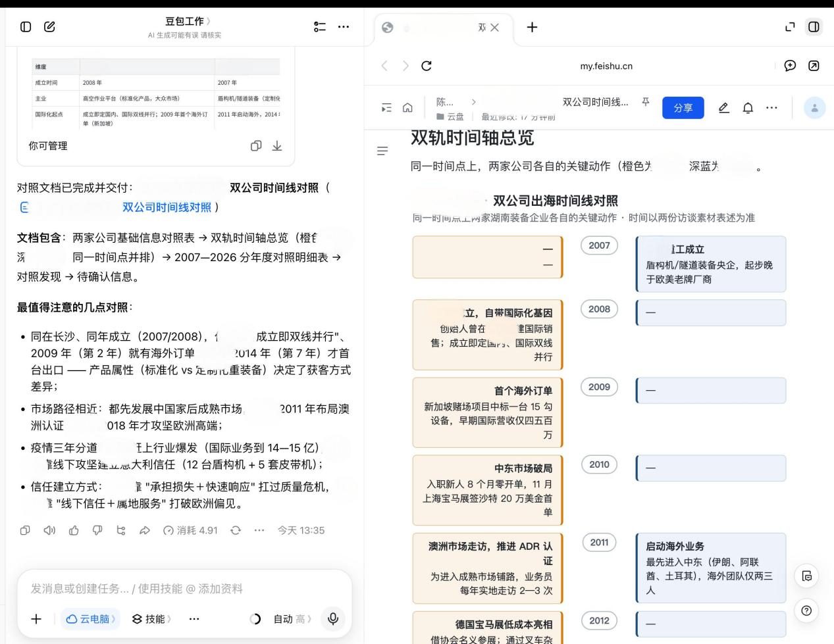834x644 pixels.
Task: Open the 双公司时间线对照 document link
Action: 167,207
